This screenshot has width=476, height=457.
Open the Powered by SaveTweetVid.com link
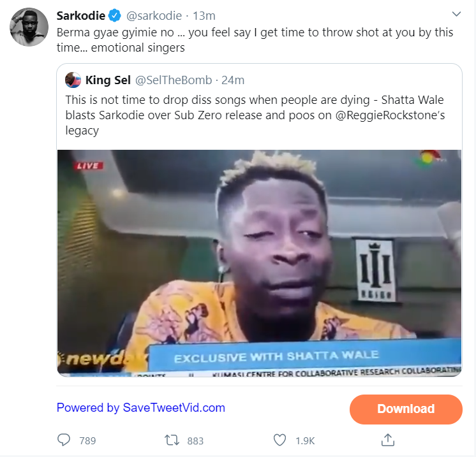tap(140, 407)
